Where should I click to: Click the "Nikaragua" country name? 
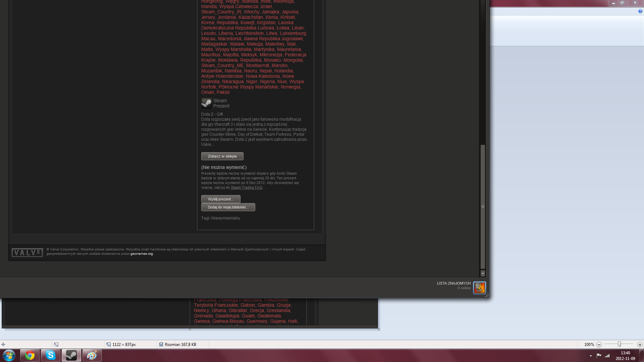233,82
